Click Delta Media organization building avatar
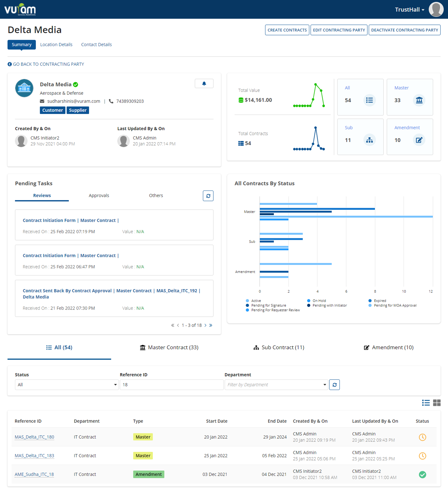This screenshot has height=492, width=448. click(24, 88)
